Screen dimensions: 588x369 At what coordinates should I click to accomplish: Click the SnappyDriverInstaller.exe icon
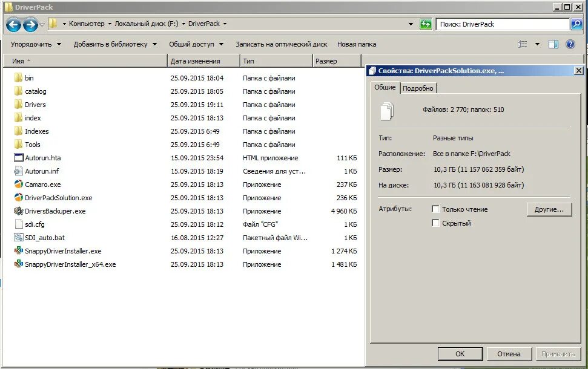(x=18, y=250)
